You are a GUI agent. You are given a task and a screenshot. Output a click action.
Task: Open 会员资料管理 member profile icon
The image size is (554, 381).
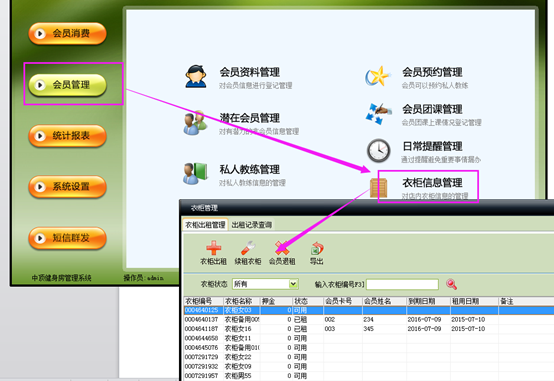click(196, 76)
